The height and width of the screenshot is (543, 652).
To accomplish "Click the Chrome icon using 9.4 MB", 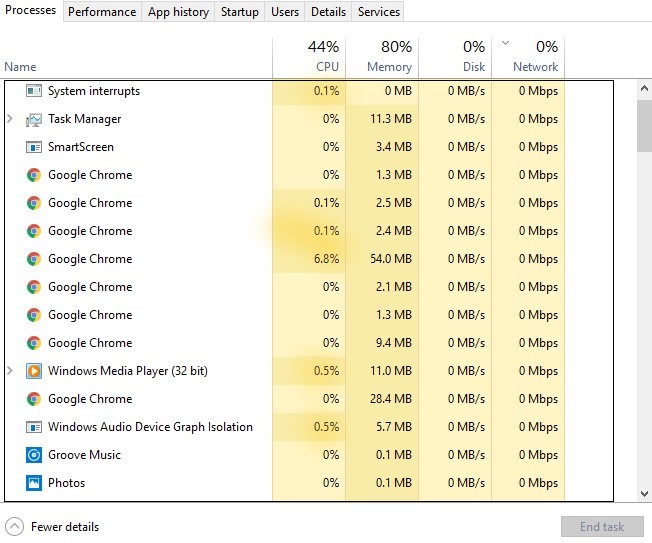I will pyautogui.click(x=34, y=343).
